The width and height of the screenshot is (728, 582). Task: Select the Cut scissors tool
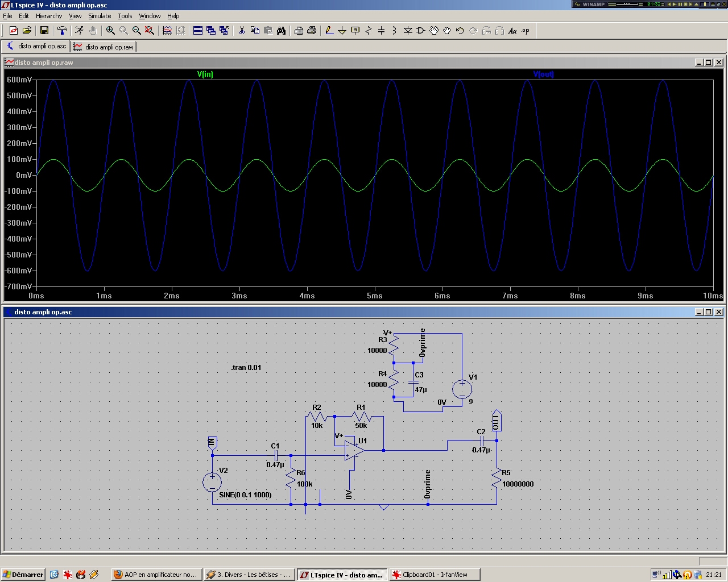coord(242,31)
